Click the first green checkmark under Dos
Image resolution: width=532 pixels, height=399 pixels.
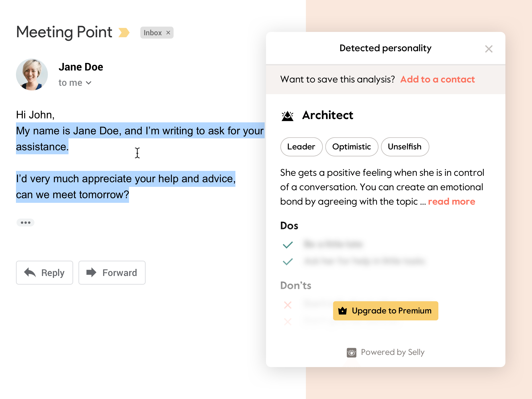288,245
